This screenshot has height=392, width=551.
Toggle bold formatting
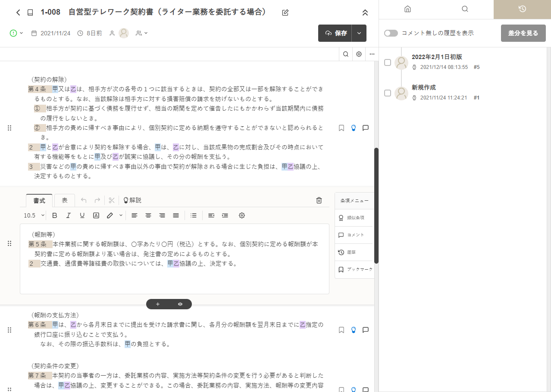[55, 215]
